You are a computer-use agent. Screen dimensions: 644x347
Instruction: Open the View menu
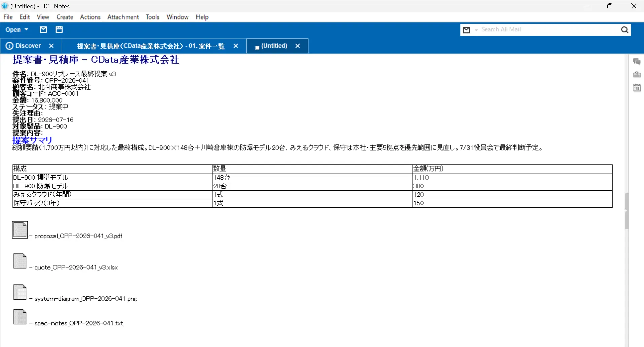(x=43, y=17)
